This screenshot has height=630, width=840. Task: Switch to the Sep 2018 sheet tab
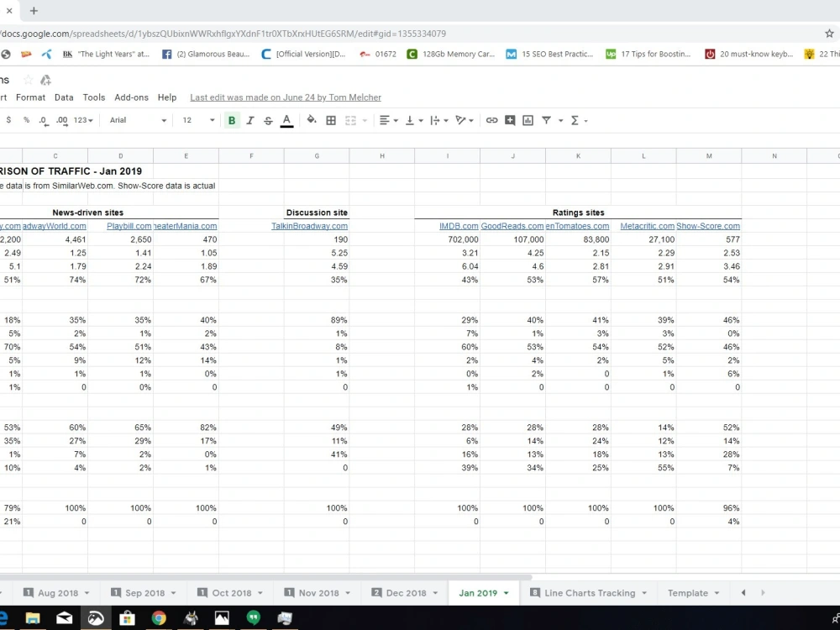click(x=144, y=593)
